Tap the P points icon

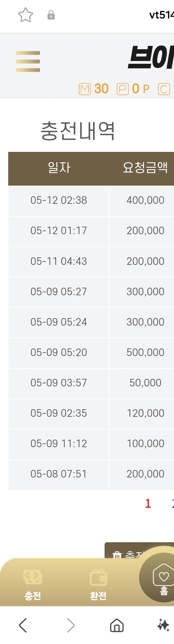(x=123, y=89)
